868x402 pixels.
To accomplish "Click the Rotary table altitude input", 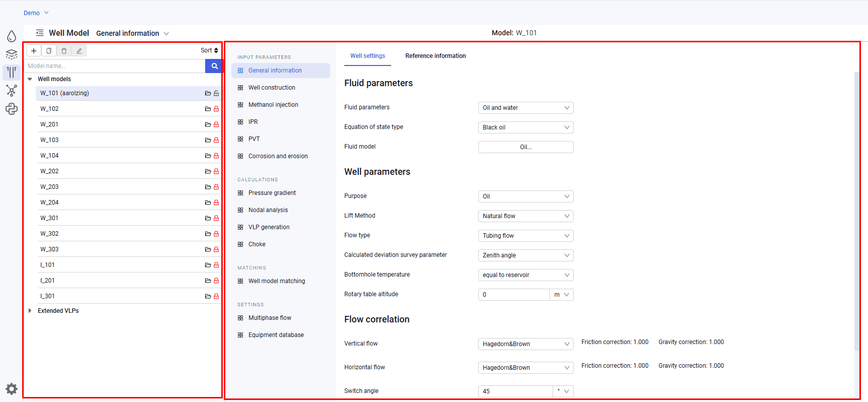I will pos(514,295).
